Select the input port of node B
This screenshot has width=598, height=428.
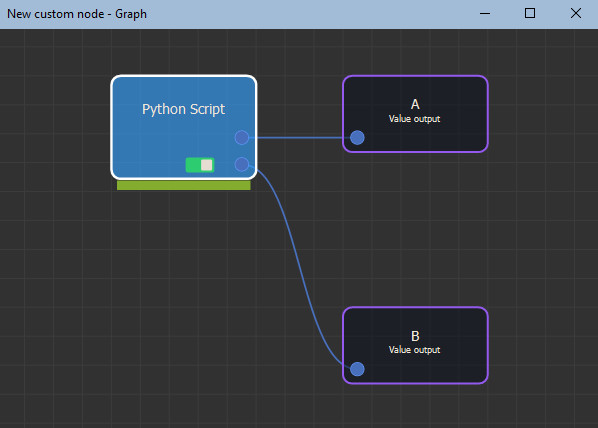pos(357,369)
